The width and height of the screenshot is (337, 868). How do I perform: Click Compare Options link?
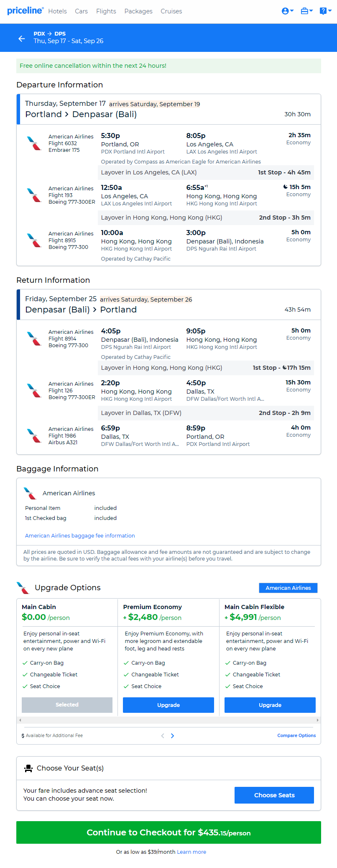pos(296,735)
